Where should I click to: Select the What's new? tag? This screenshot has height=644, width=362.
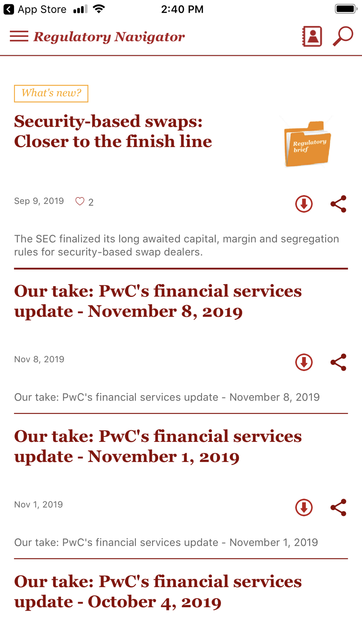pyautogui.click(x=51, y=93)
